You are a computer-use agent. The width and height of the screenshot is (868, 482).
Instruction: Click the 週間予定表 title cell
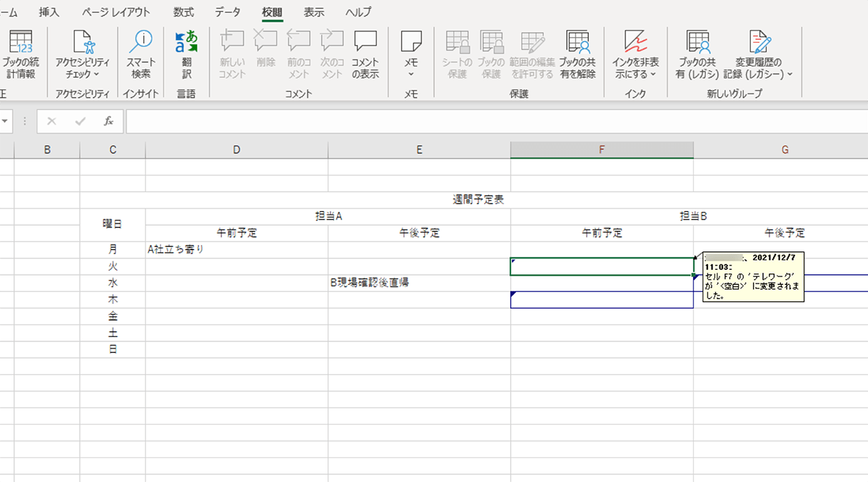[478, 200]
